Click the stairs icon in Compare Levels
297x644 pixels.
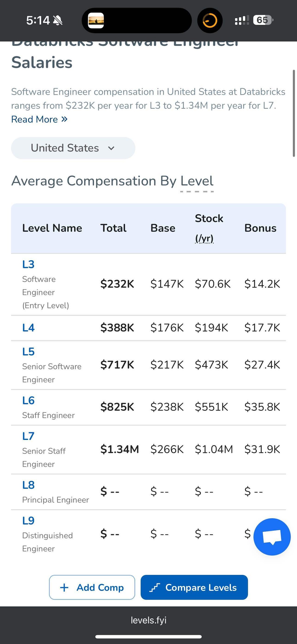click(x=155, y=588)
